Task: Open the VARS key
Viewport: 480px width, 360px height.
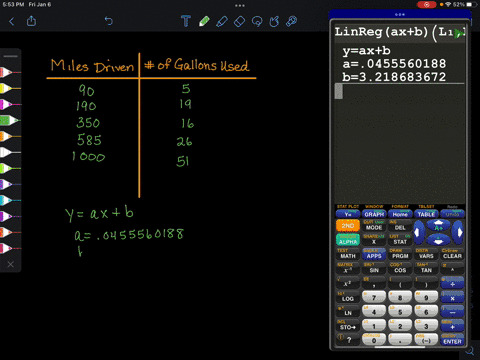Action: (x=426, y=255)
